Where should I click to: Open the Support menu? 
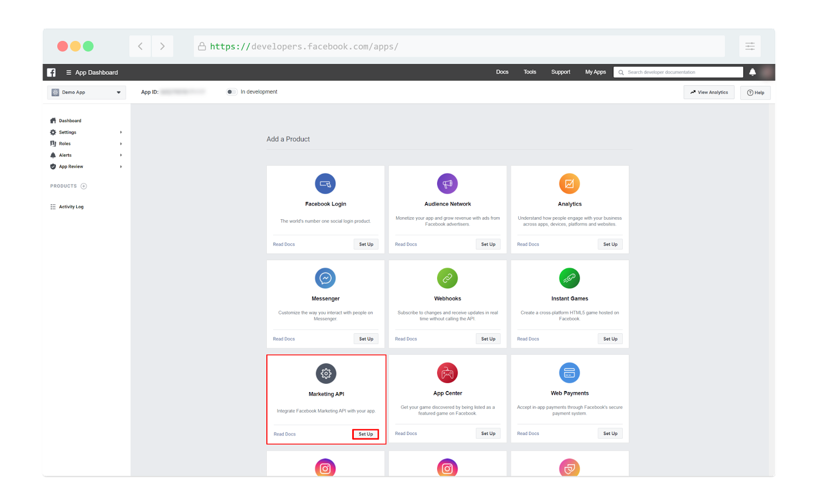click(x=561, y=72)
